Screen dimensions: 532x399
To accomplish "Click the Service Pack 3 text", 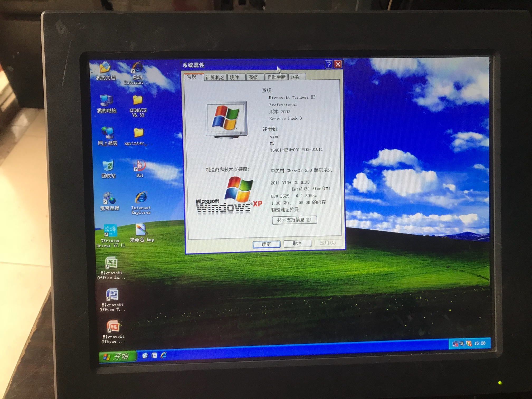I will 286,118.
